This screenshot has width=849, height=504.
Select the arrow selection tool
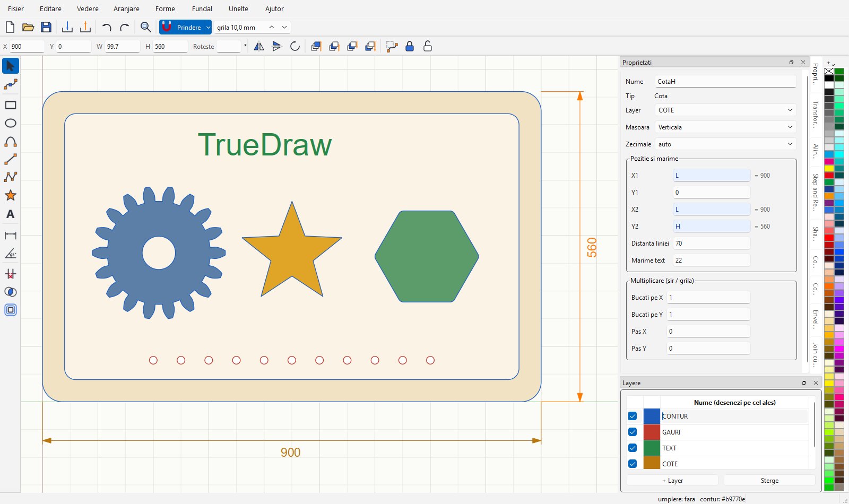coord(11,66)
